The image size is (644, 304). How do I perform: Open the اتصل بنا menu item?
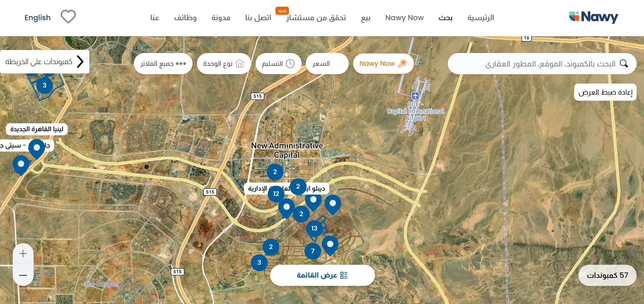pyautogui.click(x=258, y=17)
